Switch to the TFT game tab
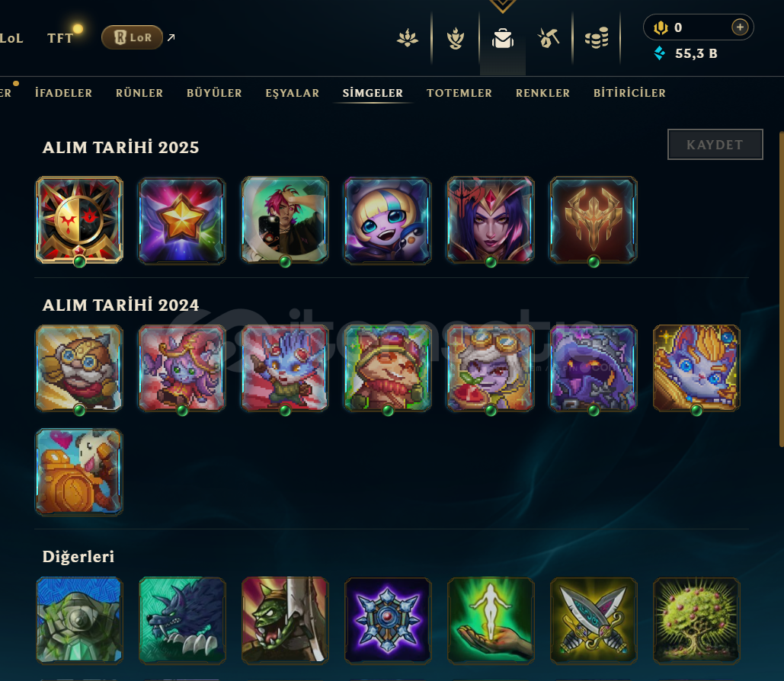Screen dimensions: 784x681 [60, 39]
